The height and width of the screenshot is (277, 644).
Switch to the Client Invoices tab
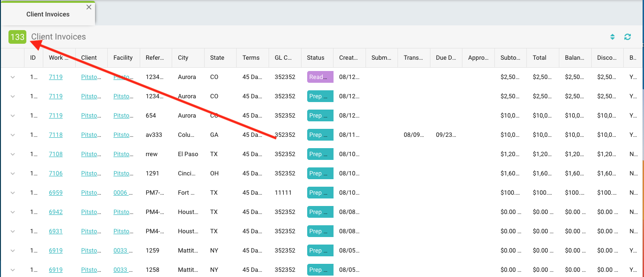[48, 14]
